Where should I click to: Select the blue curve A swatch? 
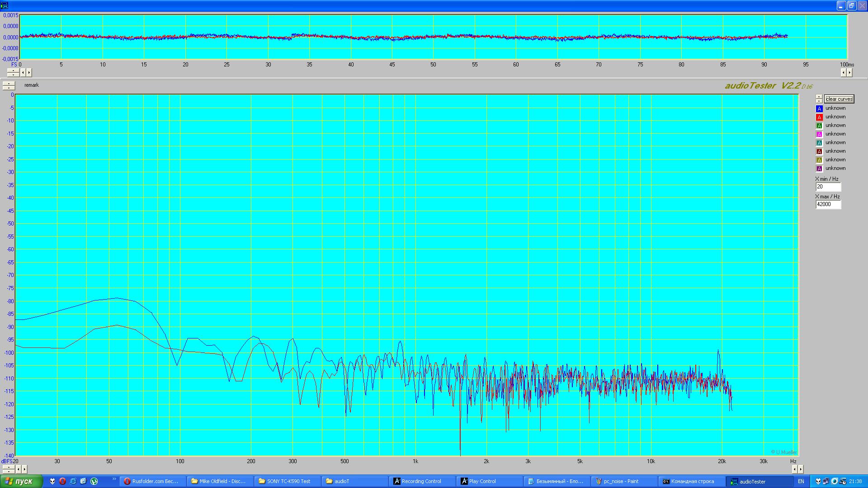coord(819,108)
